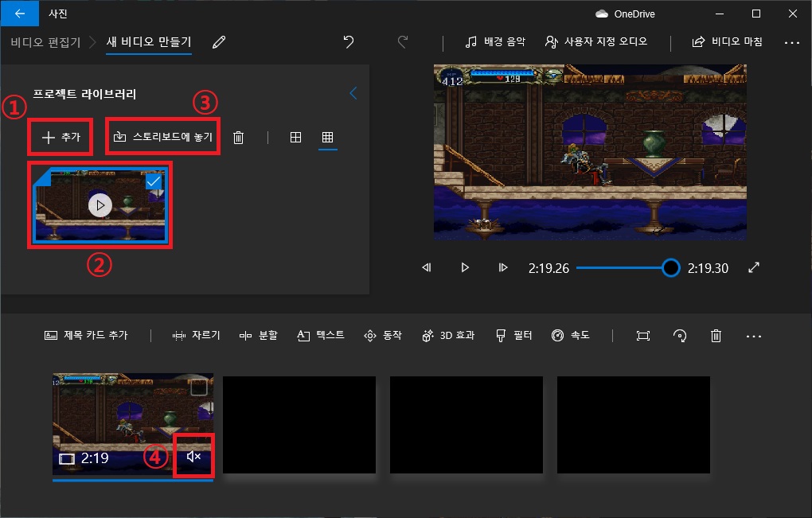Undo the last action
Screen dimensions: 812x518
(349, 42)
